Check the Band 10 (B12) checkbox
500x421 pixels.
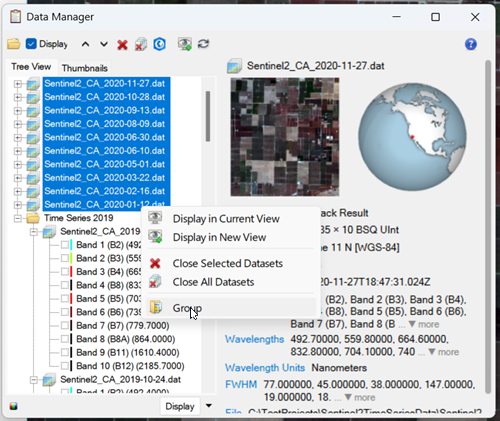click(65, 366)
